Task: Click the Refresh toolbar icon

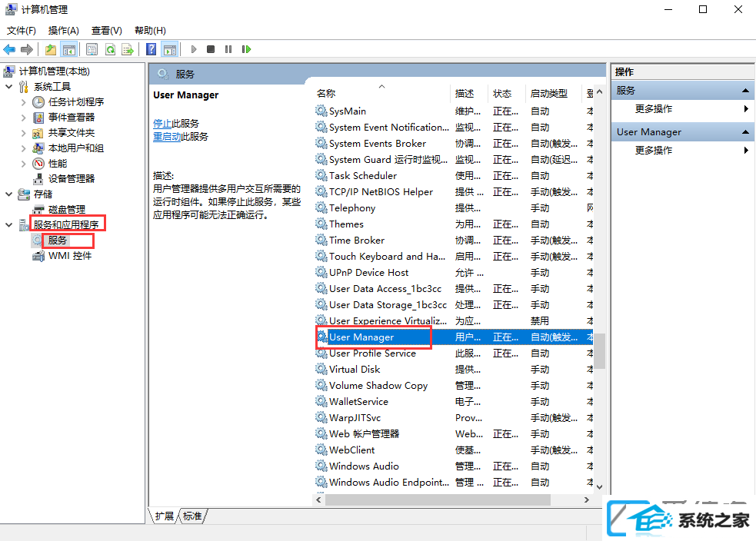Action: click(x=111, y=49)
